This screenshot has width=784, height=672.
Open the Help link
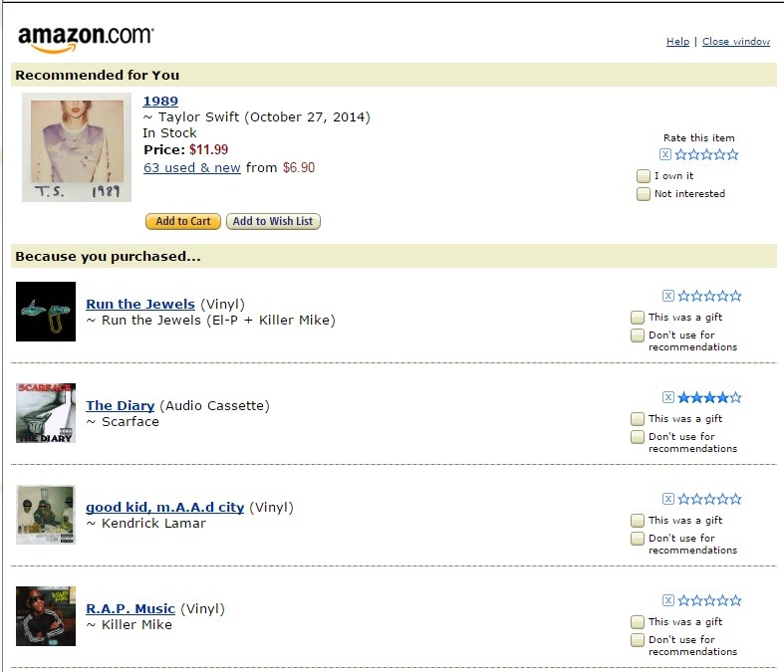pos(677,42)
